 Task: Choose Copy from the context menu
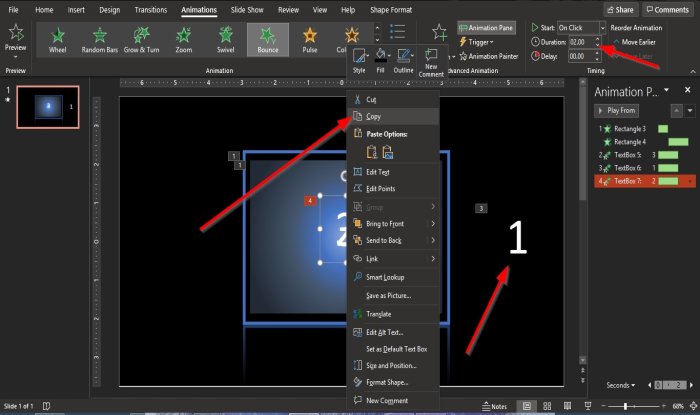(373, 117)
